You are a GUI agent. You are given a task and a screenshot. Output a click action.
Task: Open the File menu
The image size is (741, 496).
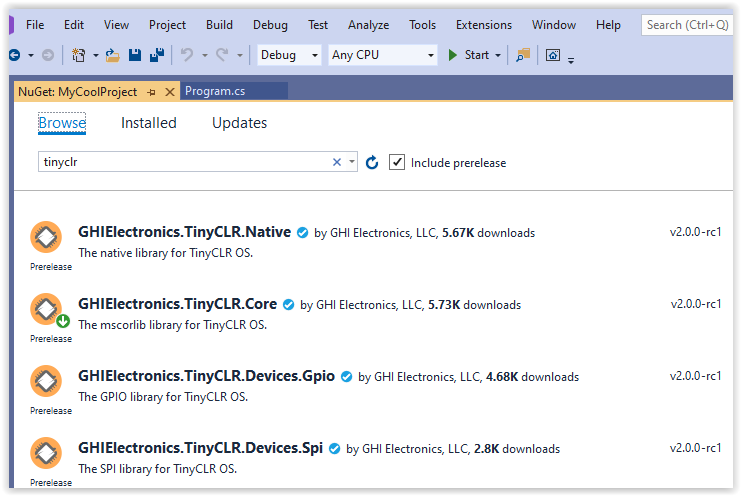(35, 25)
